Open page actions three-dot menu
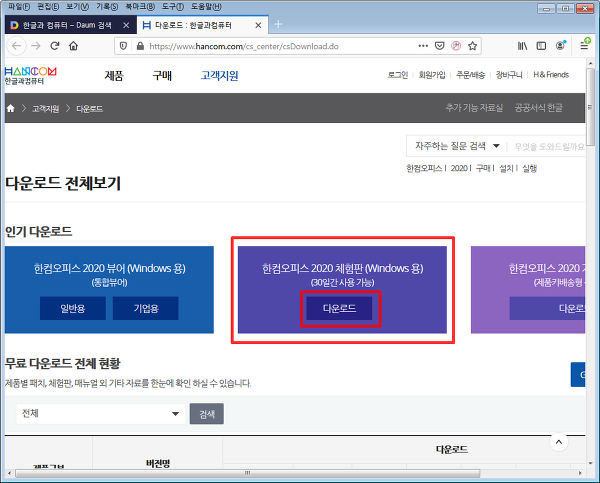 point(423,46)
